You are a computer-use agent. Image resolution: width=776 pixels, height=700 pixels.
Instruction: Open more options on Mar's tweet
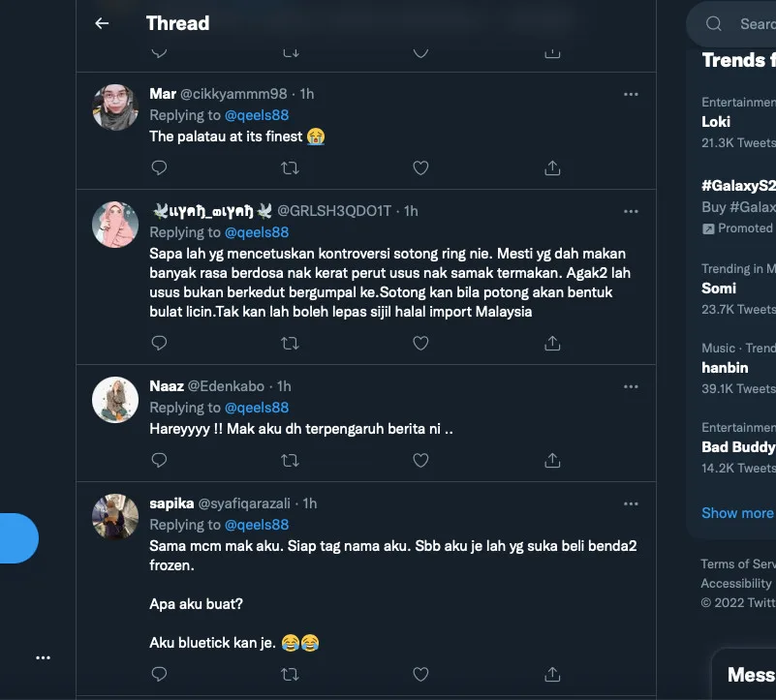(x=631, y=94)
